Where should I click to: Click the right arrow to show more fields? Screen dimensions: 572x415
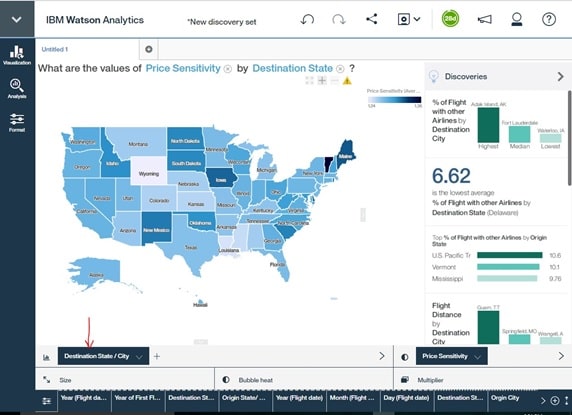tap(543, 401)
